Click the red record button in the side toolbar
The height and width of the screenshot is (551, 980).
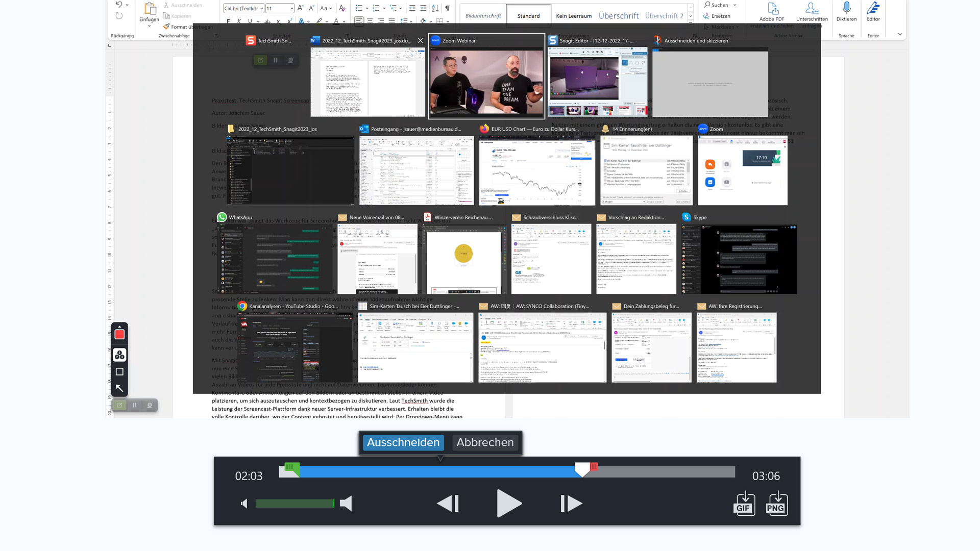coord(119,335)
